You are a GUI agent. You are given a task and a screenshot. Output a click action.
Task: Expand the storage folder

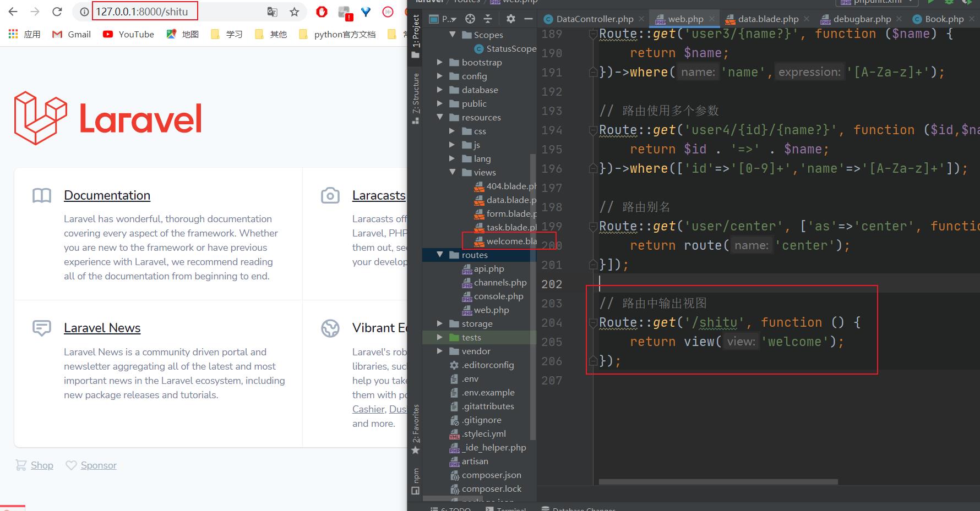(440, 323)
